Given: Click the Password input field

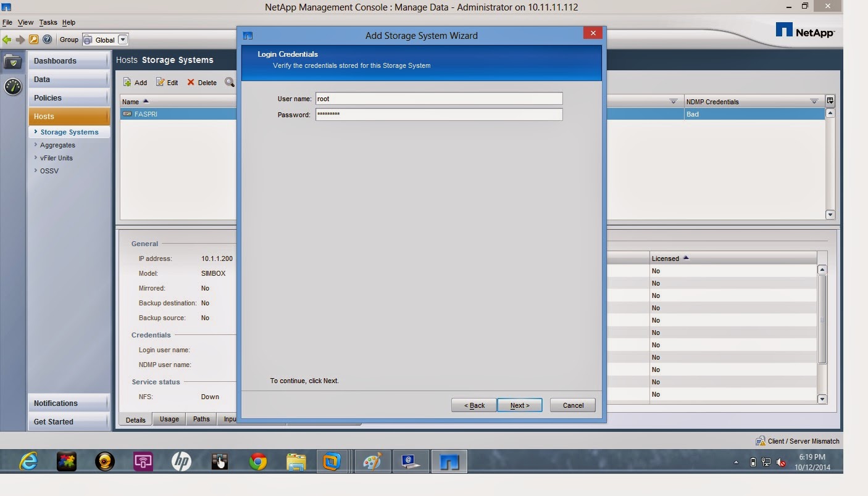Looking at the screenshot, I should click(x=438, y=114).
